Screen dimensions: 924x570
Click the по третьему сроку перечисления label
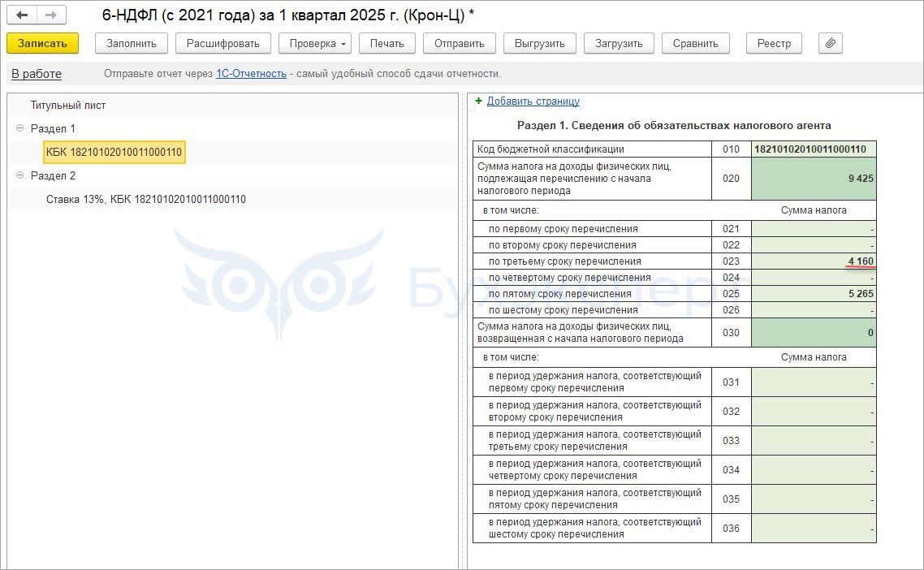tap(564, 261)
